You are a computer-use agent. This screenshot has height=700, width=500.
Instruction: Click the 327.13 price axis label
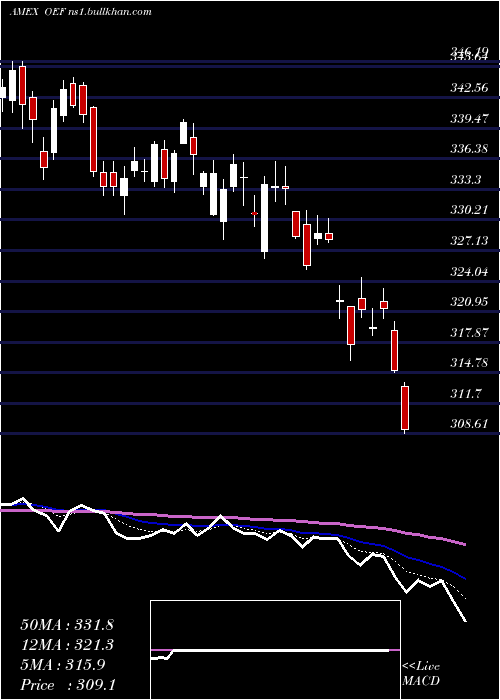coord(469,241)
